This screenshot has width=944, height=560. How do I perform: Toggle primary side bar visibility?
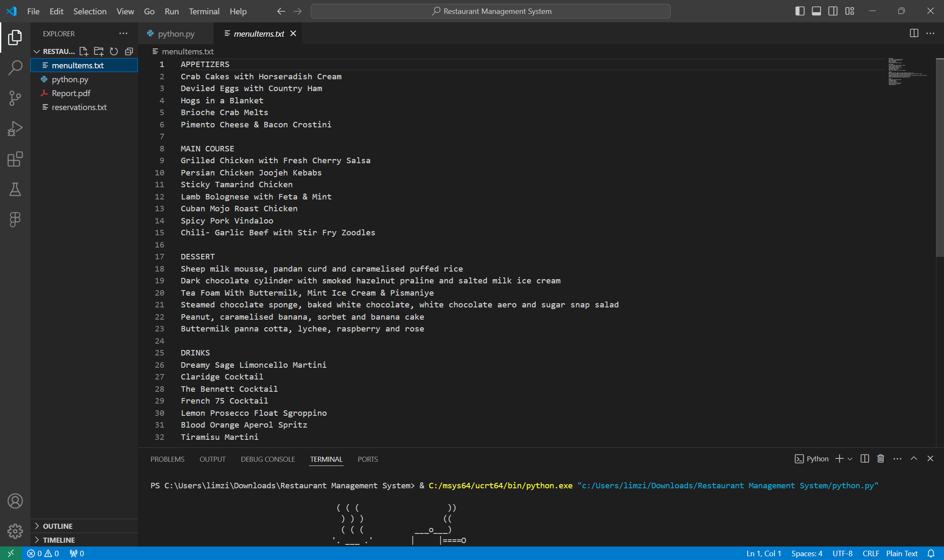(x=799, y=11)
